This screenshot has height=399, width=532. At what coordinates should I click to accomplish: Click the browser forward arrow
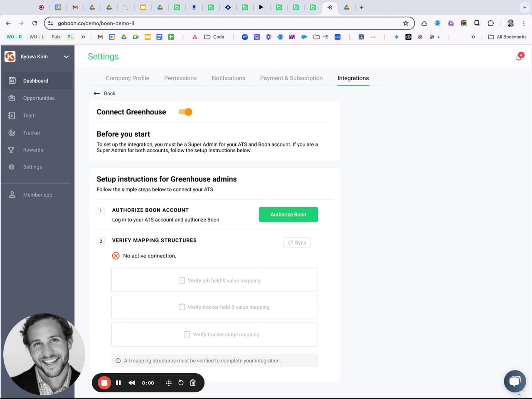click(x=21, y=23)
